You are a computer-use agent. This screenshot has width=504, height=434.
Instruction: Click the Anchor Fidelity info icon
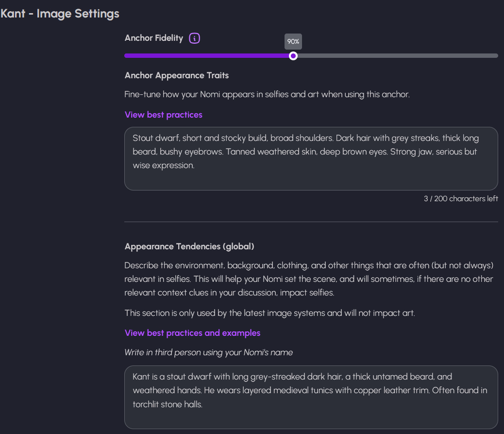[x=194, y=38]
